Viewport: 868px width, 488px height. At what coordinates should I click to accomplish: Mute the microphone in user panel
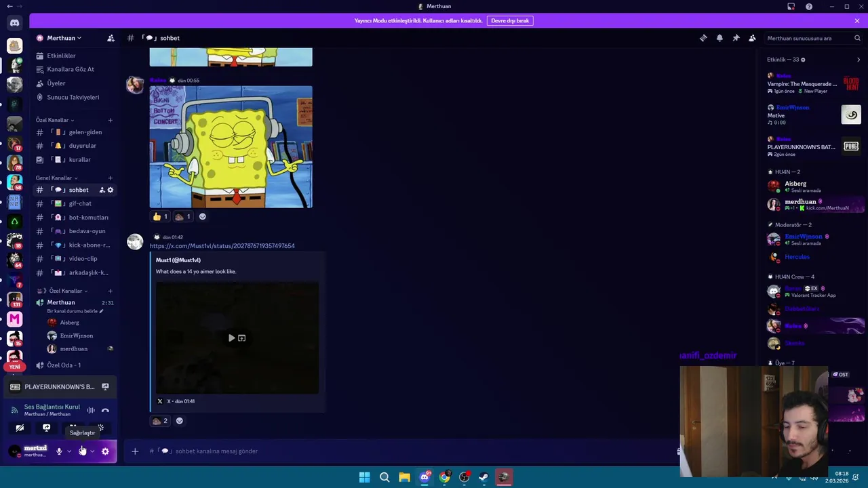pyautogui.click(x=59, y=451)
